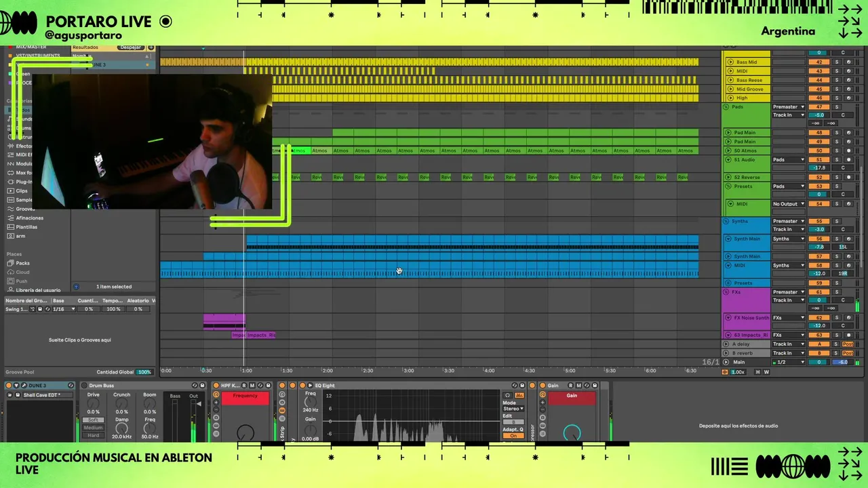Click the Despejar filter button

coord(130,47)
